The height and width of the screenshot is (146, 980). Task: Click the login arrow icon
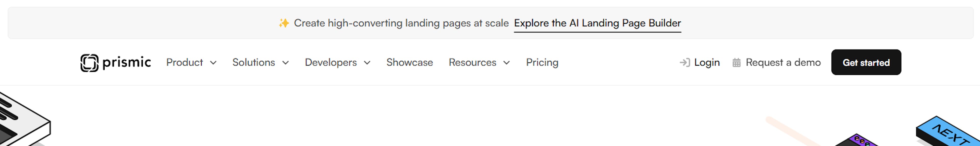[x=684, y=63]
